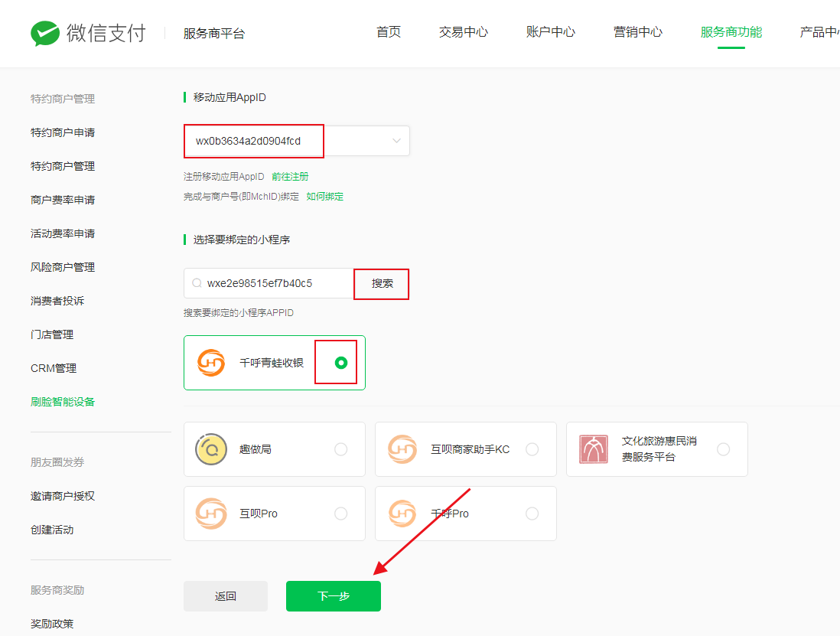
Task: Click the WeChat Pay logo icon
Action: [x=45, y=33]
